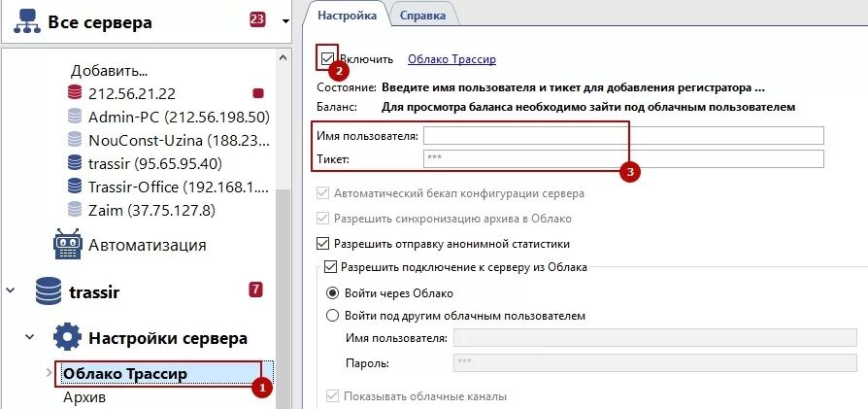Image resolution: width=868 pixels, height=409 pixels.
Task: Toggle Разрешить отправку анонимной статистики
Action: [x=323, y=243]
